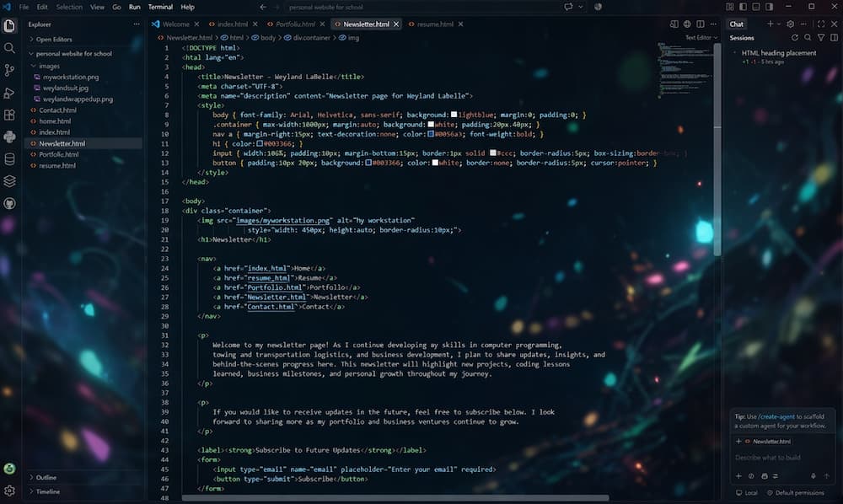Screen dimensions: 843x504
Task: Click the #ccc color swatch
Action: (493, 153)
